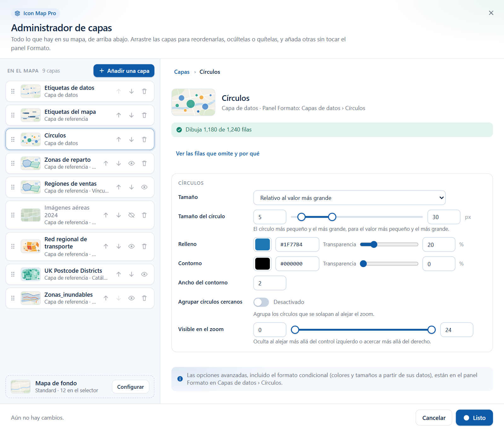Image resolution: width=504 pixels, height=431 pixels.
Task: Delete the Etiquetas de datos layer
Action: coord(144,91)
